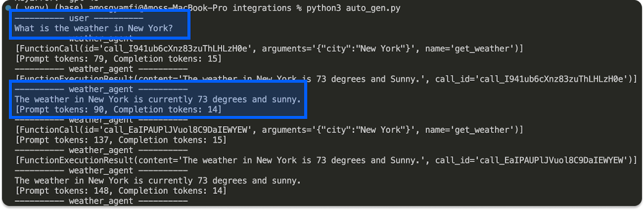Click the FunctionCall line with id call_I941ub6cXnz83zuThLHLzH0e

click(269, 49)
